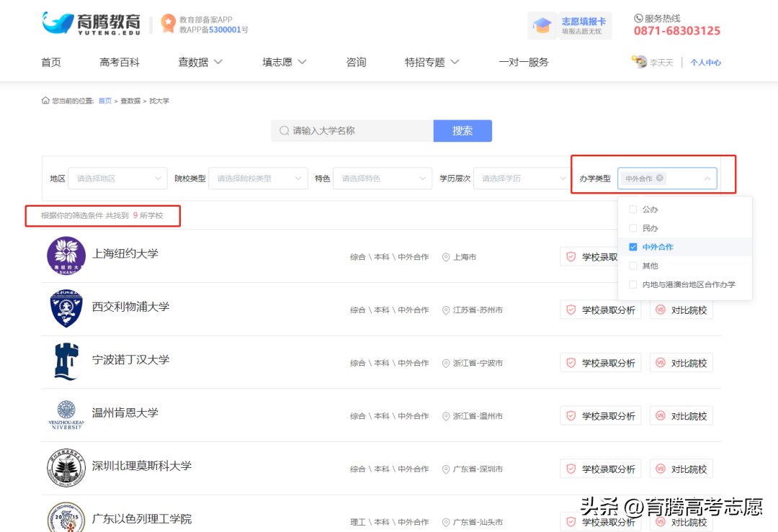Click the shield icon in 温州肯恩大学's 学校录取分析 button

[569, 415]
